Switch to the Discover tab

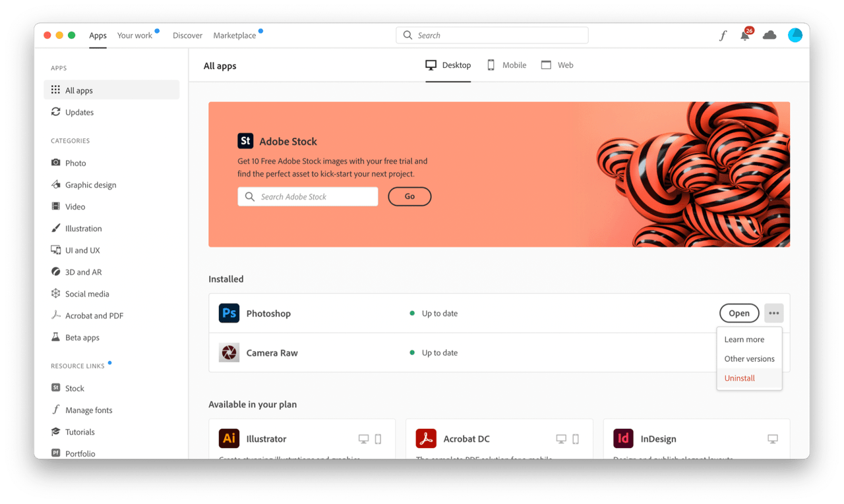[x=187, y=36]
